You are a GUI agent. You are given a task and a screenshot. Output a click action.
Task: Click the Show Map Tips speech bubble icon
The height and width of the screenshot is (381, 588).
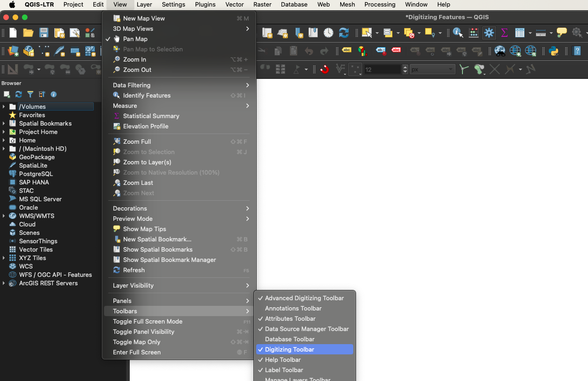pyautogui.click(x=562, y=33)
